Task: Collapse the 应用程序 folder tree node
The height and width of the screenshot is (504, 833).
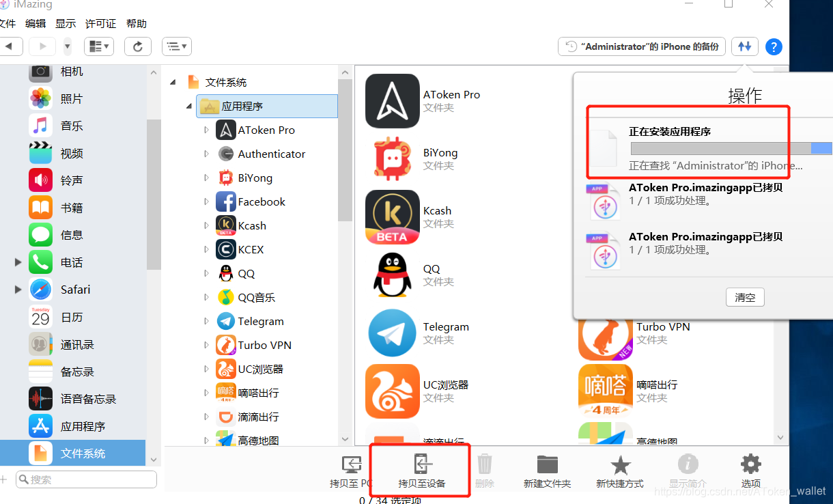Action: [x=189, y=106]
